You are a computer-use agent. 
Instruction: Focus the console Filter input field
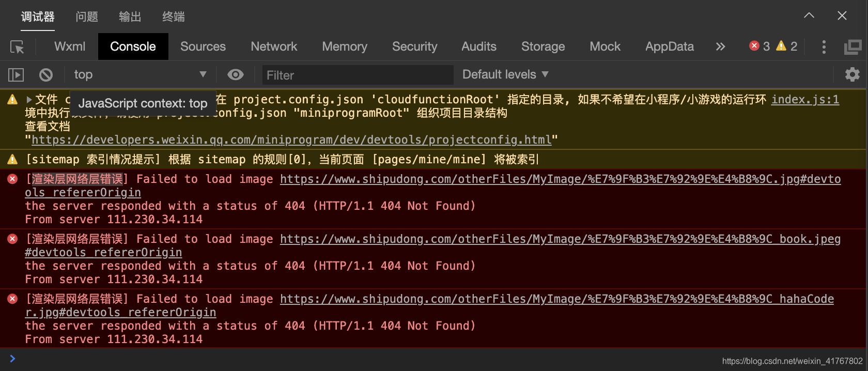click(x=358, y=75)
